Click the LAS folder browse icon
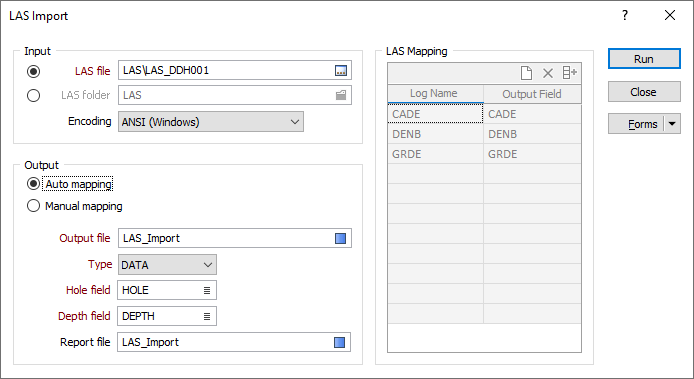 pos(341,95)
